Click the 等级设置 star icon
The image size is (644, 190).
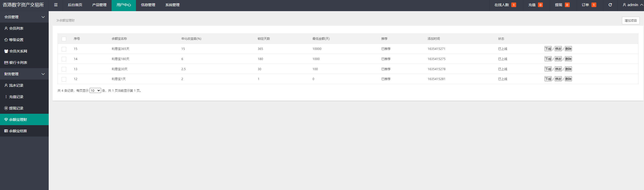pos(6,40)
